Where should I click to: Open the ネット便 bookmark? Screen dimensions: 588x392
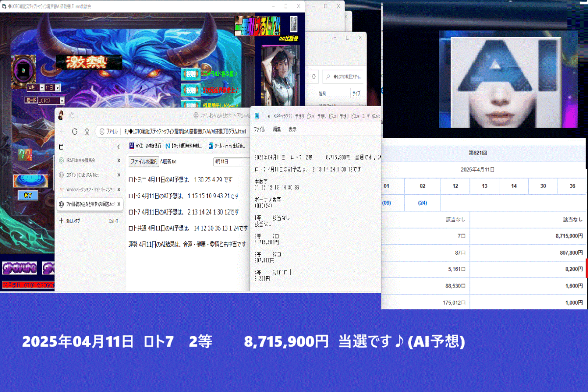(184, 146)
